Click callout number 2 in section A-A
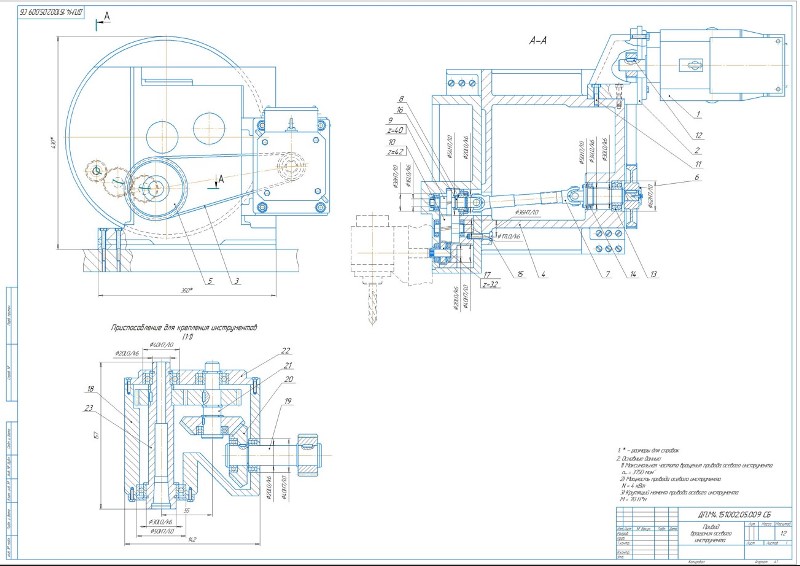800x566 pixels. (x=697, y=150)
